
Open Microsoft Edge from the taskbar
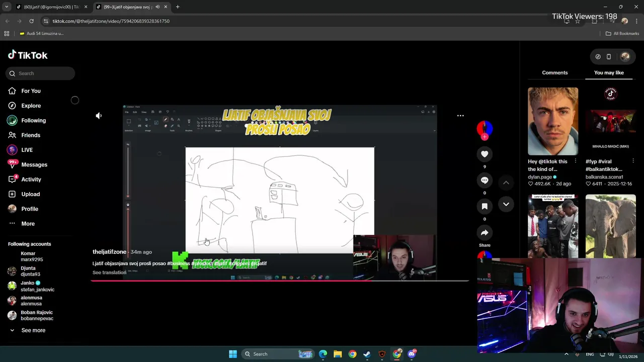[323, 354]
